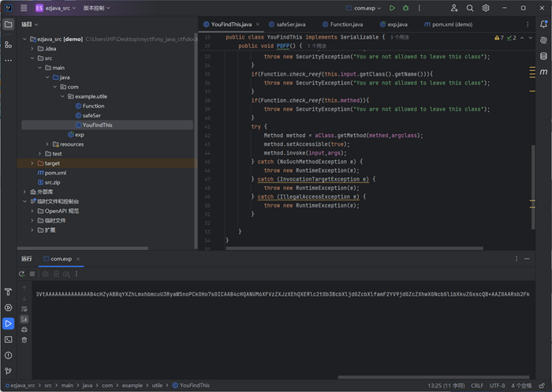The image size is (552, 392).
Task: Toggle read-only lock in the status bar
Action: pyautogui.click(x=540, y=386)
